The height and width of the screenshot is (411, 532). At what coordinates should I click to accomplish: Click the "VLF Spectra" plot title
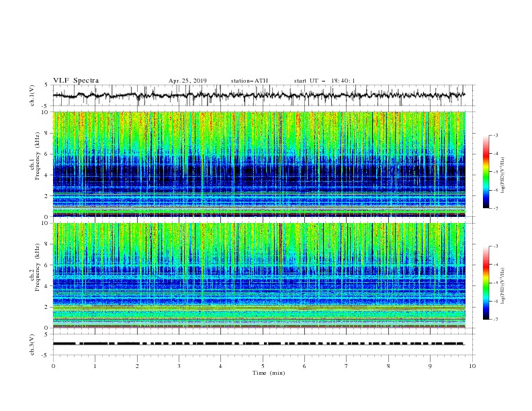pos(76,81)
